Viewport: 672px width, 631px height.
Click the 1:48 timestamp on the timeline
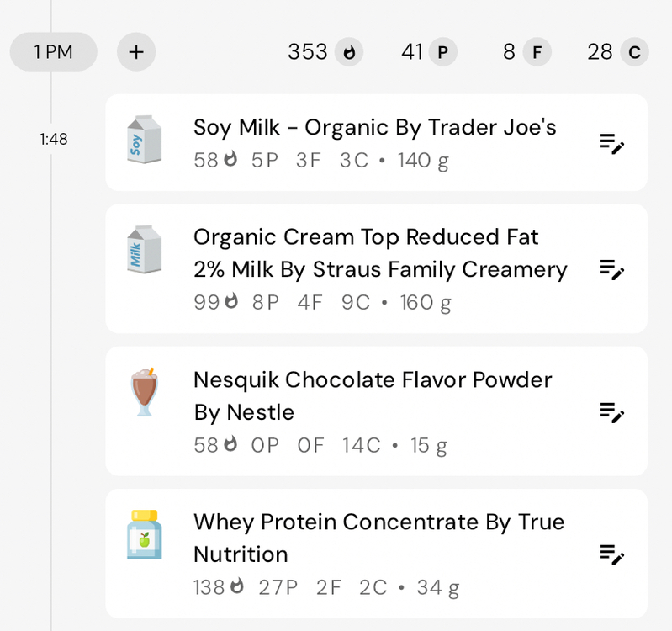pyautogui.click(x=54, y=139)
